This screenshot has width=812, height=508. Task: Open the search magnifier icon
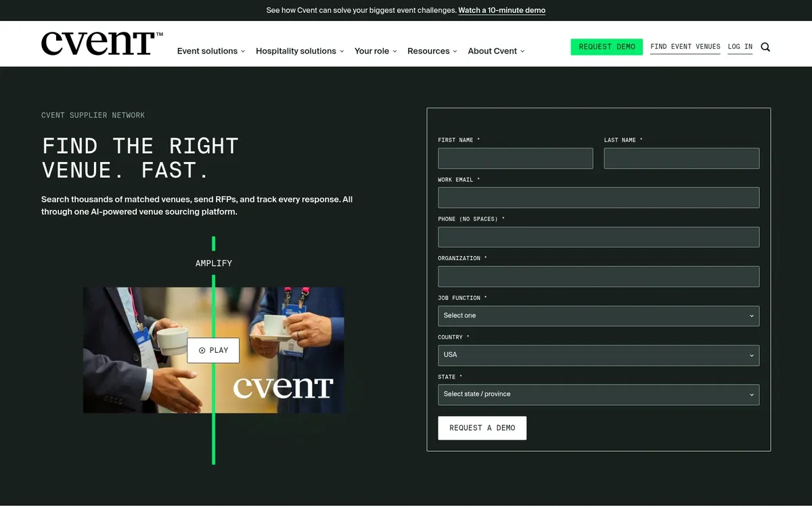click(x=765, y=47)
